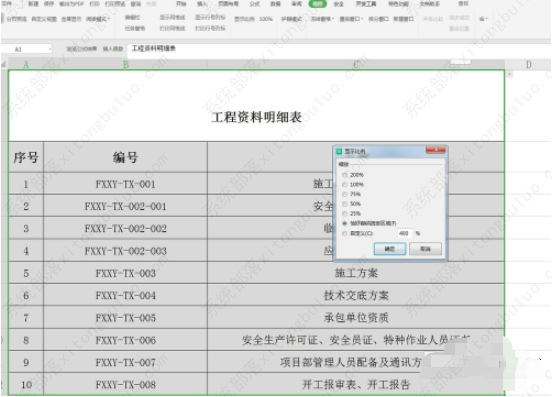Click the 显示比例 ribbon button
Image resolution: width=552 pixels, height=397 pixels.
[x=244, y=19]
